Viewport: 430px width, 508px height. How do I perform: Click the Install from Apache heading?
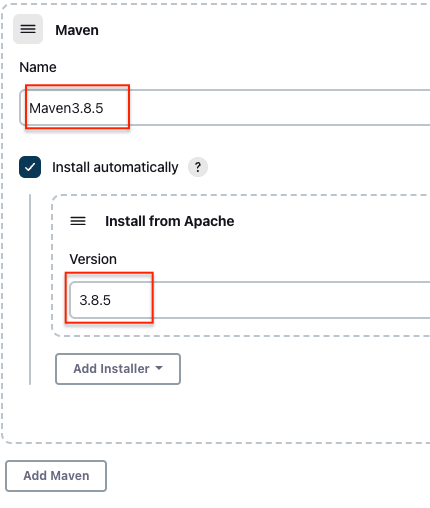(x=170, y=221)
